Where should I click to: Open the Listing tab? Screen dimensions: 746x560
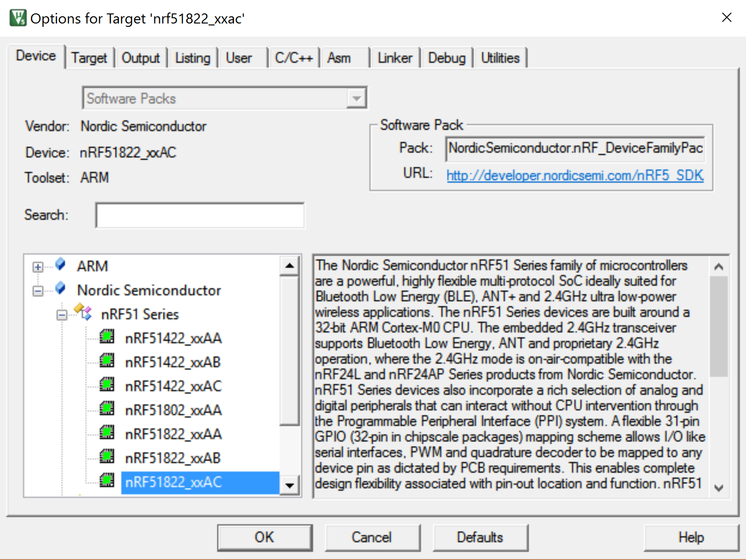pos(193,58)
